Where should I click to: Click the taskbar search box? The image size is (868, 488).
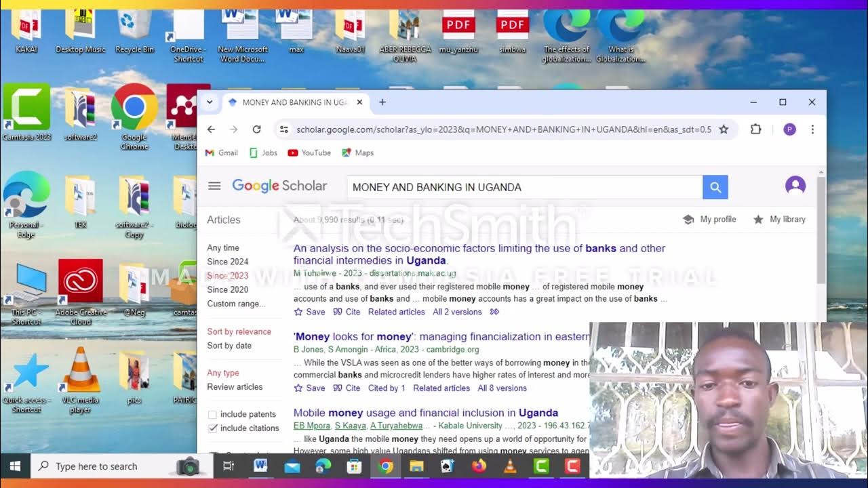(122, 466)
